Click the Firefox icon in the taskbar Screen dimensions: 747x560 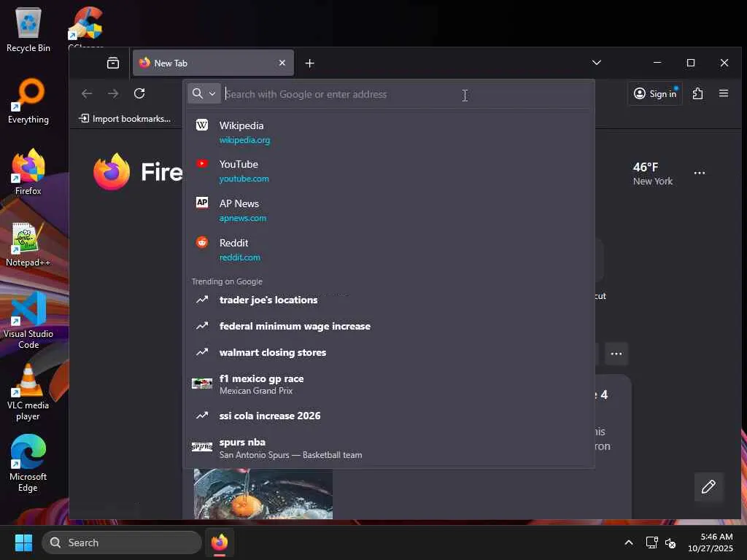coord(220,542)
